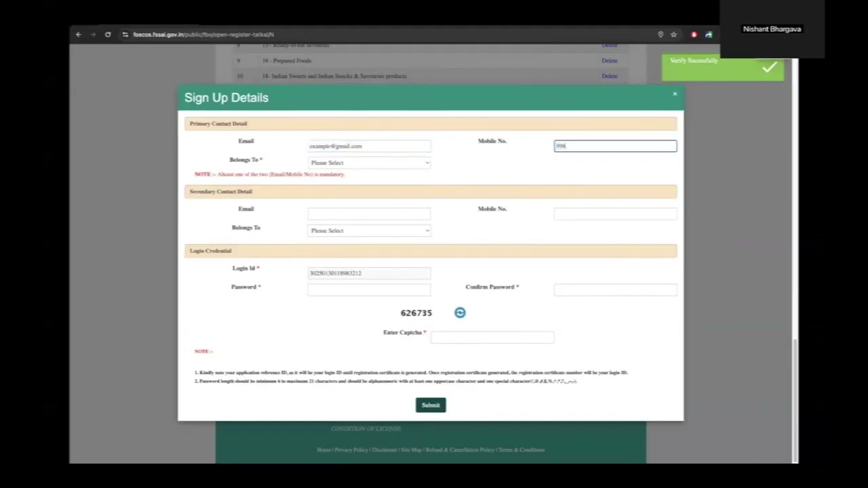The width and height of the screenshot is (868, 488).
Task: Open Terms & Conditions footer link
Action: (x=521, y=450)
